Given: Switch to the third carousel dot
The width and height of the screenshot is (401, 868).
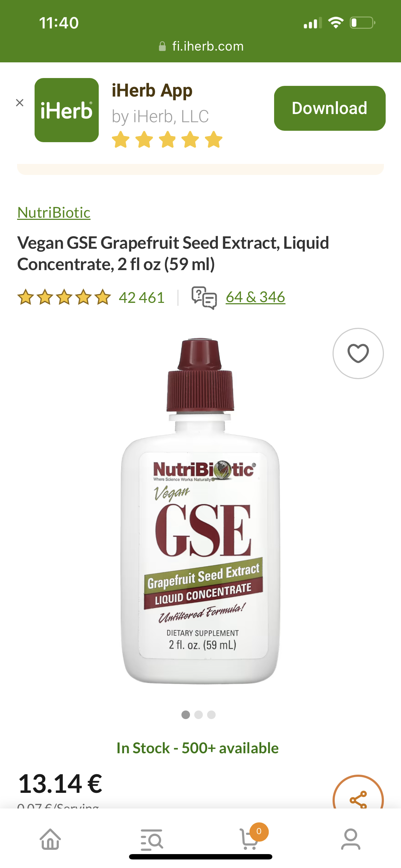Looking at the screenshot, I should click(x=211, y=715).
